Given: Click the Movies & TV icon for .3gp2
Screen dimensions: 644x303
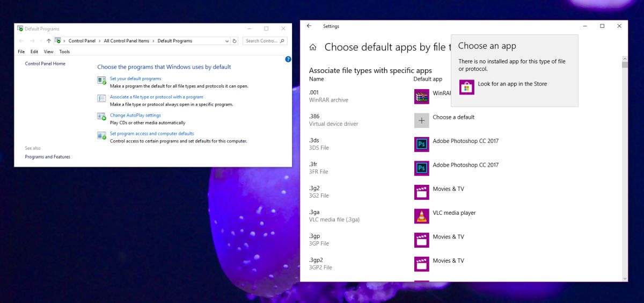Looking at the screenshot, I should (x=422, y=264).
